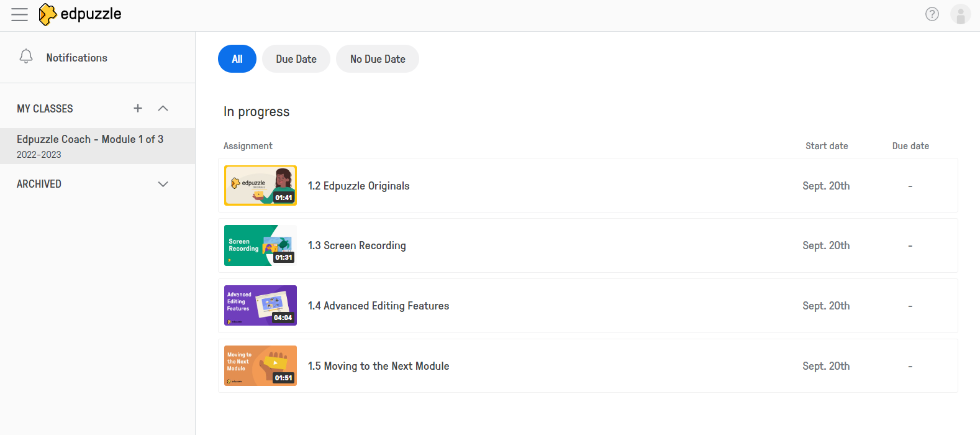
Task: Select the All filter
Action: tap(237, 59)
